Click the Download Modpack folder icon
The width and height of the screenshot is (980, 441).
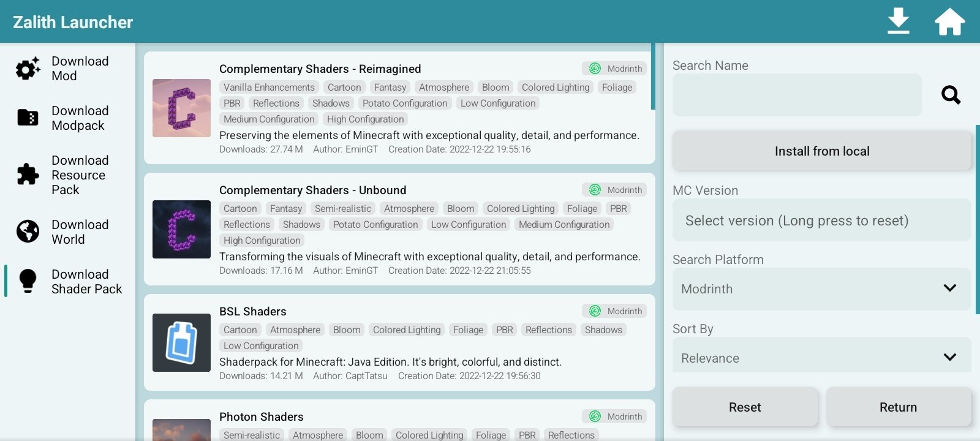tap(28, 118)
